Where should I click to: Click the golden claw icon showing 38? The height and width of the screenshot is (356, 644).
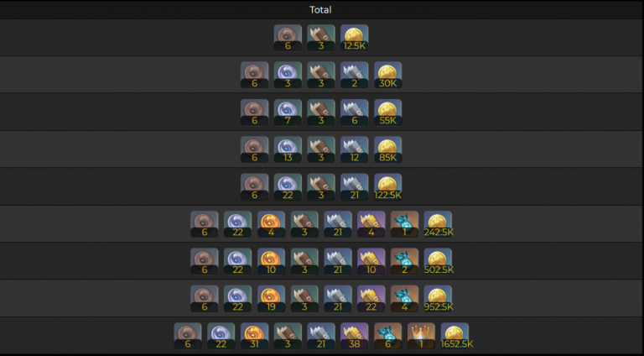[354, 336]
